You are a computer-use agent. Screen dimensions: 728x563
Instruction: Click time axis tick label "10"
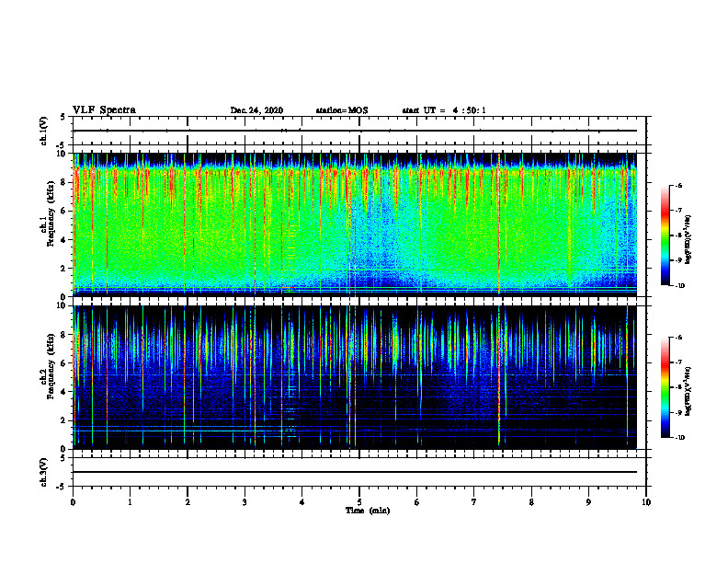[x=646, y=502]
